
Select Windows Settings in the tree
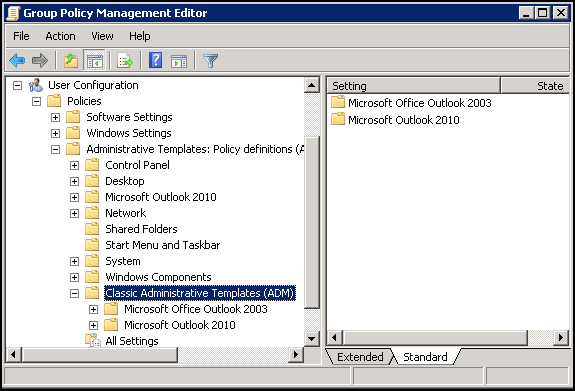(129, 133)
